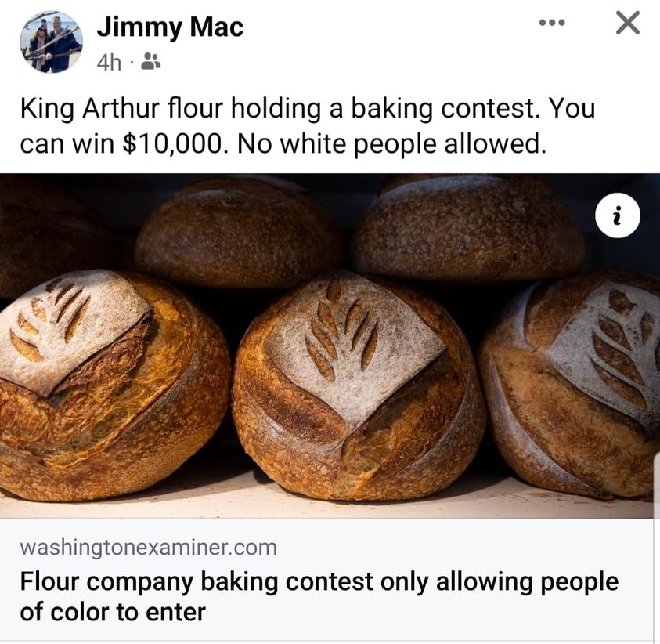Open the three-dot post options menu
660x644 pixels.
coord(552,24)
